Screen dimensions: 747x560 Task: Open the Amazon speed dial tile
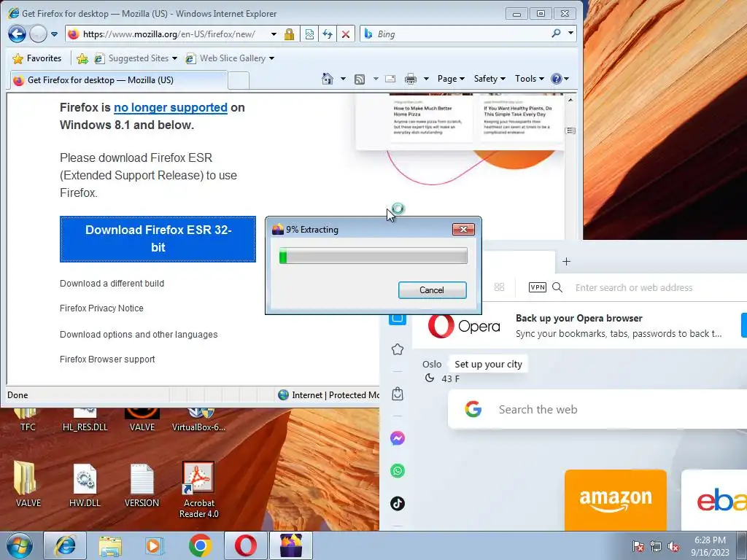pos(616,500)
